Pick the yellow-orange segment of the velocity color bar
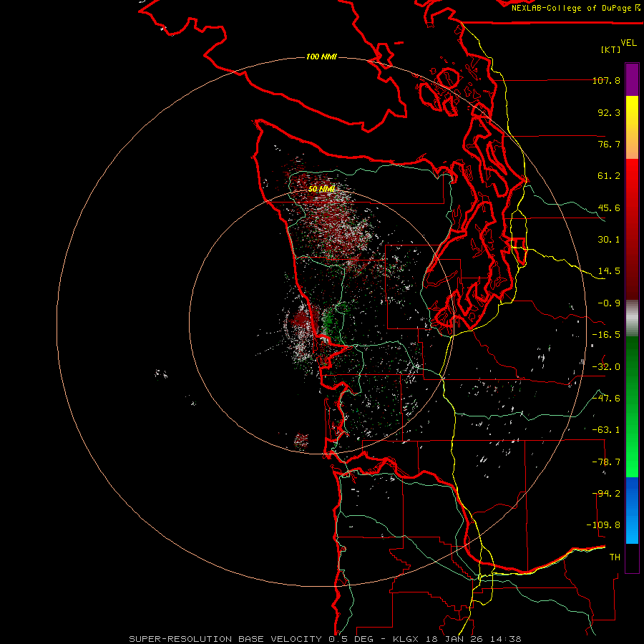644x644 pixels. [632, 127]
